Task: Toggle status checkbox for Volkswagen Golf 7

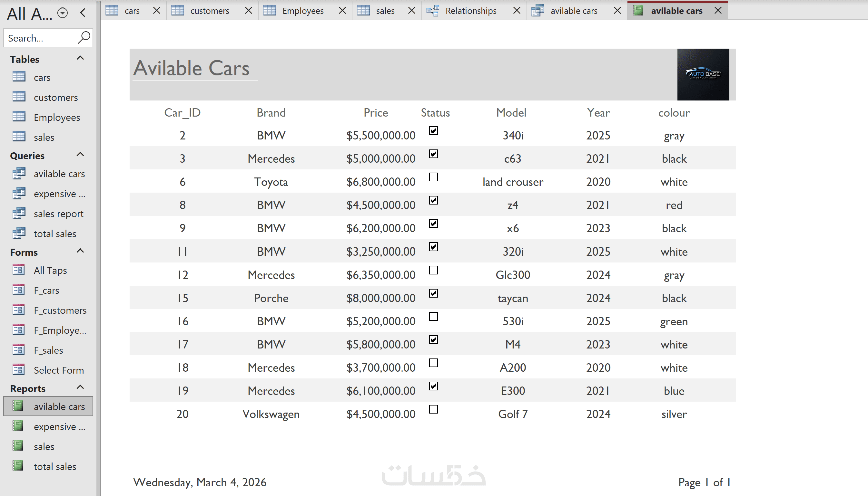Action: pyautogui.click(x=433, y=409)
